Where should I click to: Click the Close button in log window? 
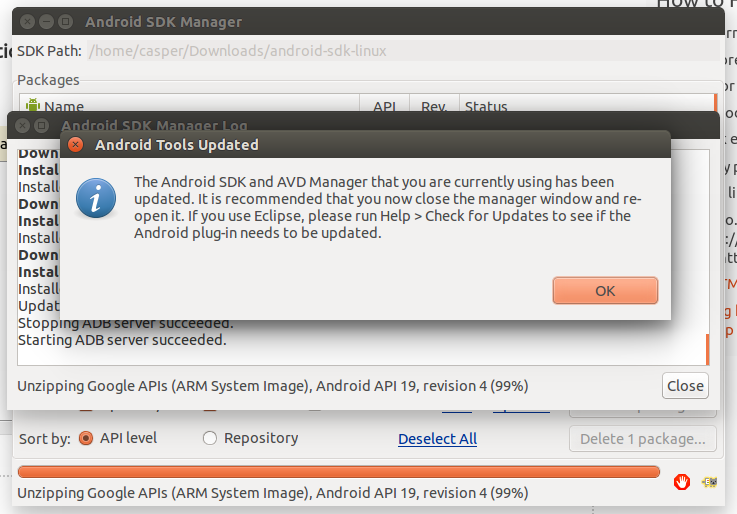click(685, 386)
